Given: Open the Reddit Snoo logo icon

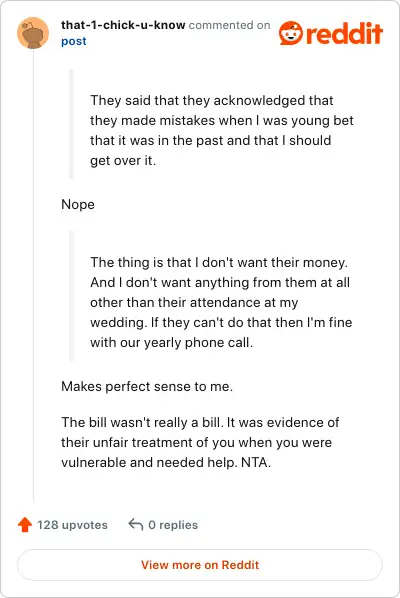Looking at the screenshot, I should 291,33.
